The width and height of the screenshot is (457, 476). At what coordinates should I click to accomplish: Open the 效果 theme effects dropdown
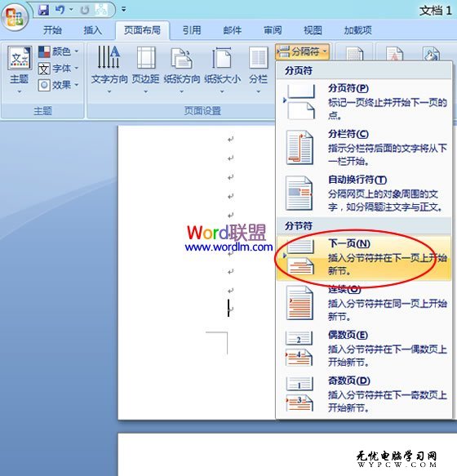[58, 85]
